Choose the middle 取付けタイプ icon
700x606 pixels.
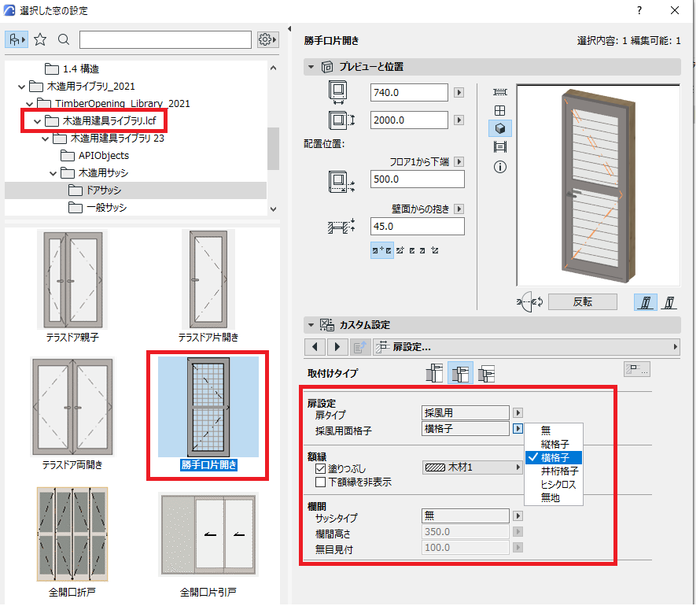pyautogui.click(x=460, y=373)
